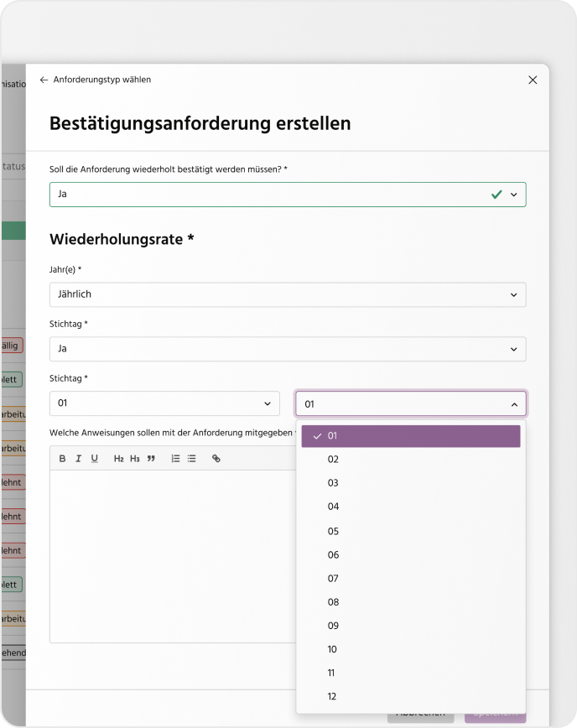Toggle italic formatting in editor
This screenshot has width=577, height=728.
click(x=79, y=459)
